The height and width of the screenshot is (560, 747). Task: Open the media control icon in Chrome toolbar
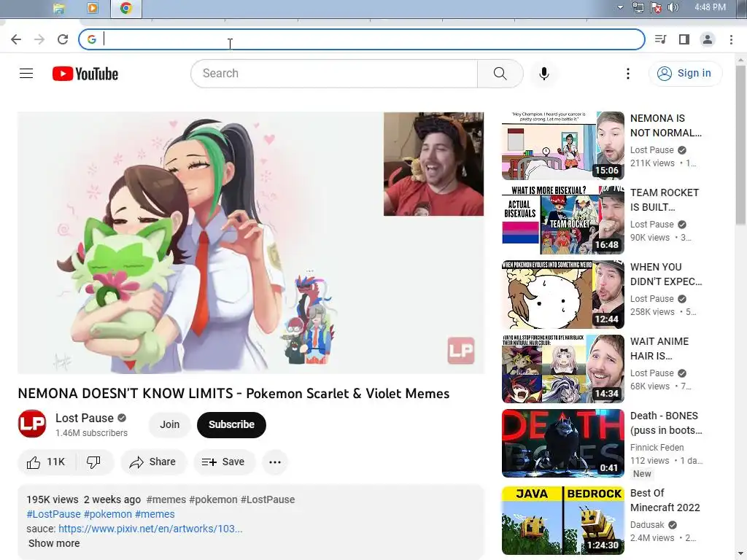660,39
